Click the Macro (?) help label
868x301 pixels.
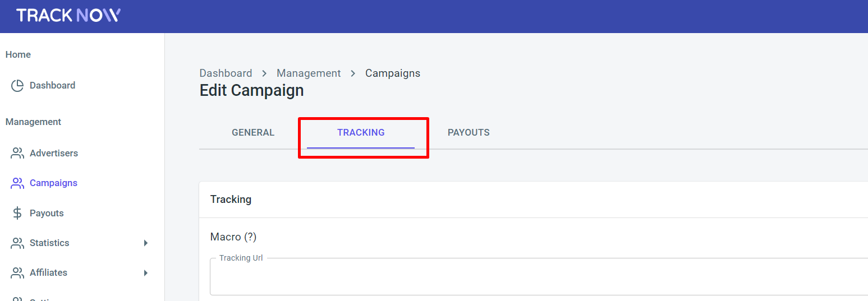click(x=233, y=237)
